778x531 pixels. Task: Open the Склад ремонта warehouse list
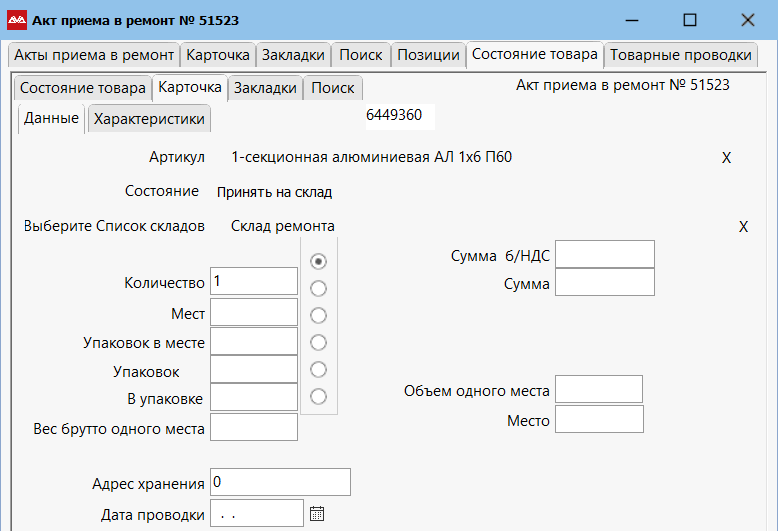pos(283,226)
